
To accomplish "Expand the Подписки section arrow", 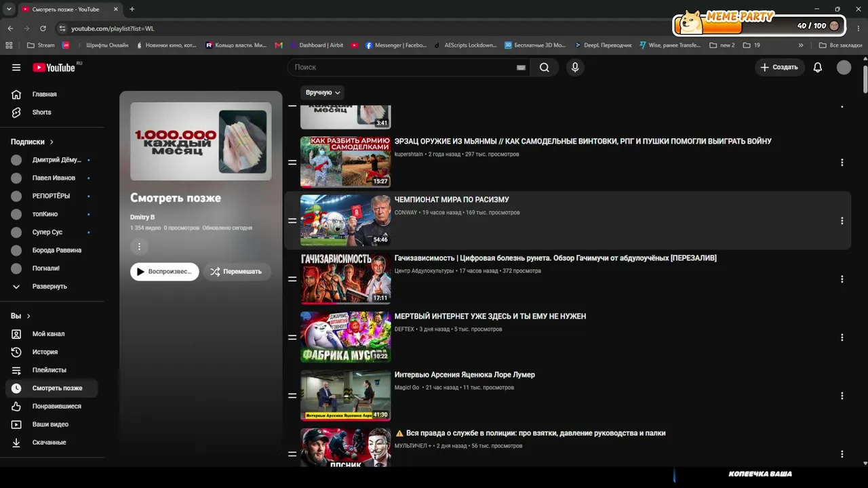I will [x=52, y=142].
